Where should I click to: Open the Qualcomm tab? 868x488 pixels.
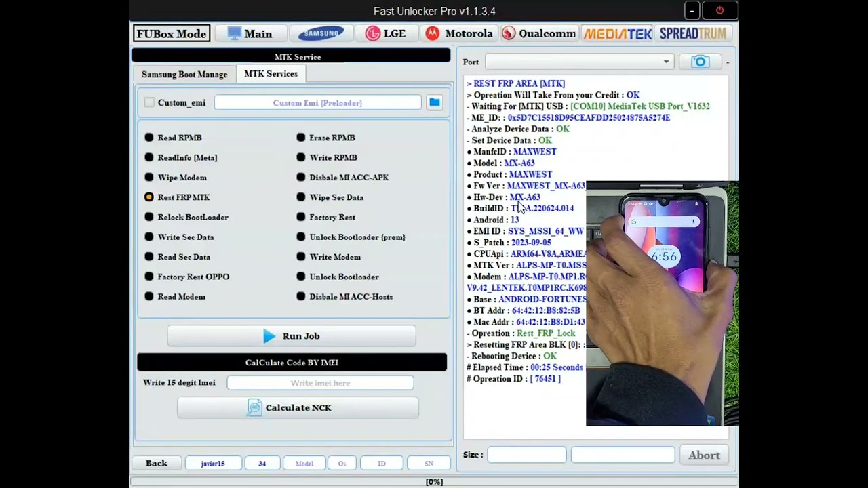(539, 33)
